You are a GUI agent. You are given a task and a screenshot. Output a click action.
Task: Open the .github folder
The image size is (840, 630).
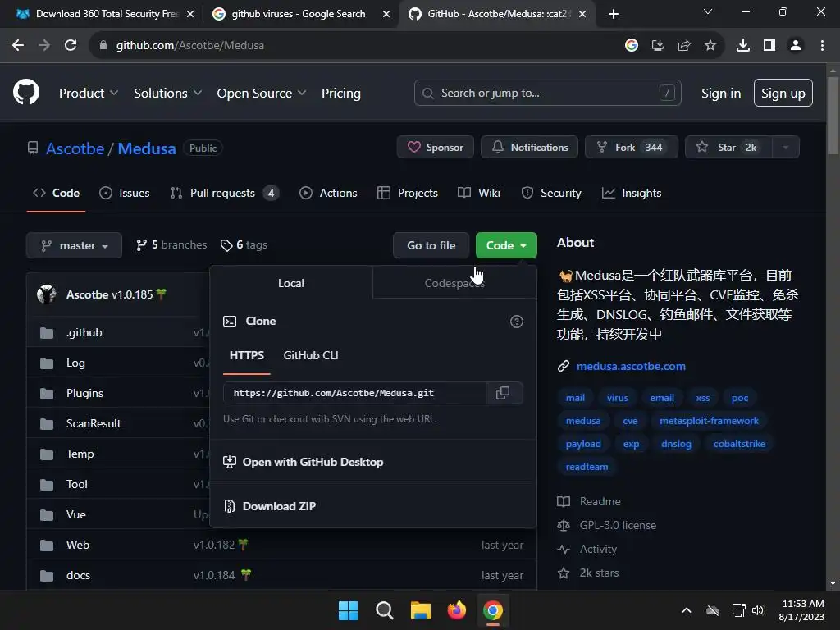point(84,332)
